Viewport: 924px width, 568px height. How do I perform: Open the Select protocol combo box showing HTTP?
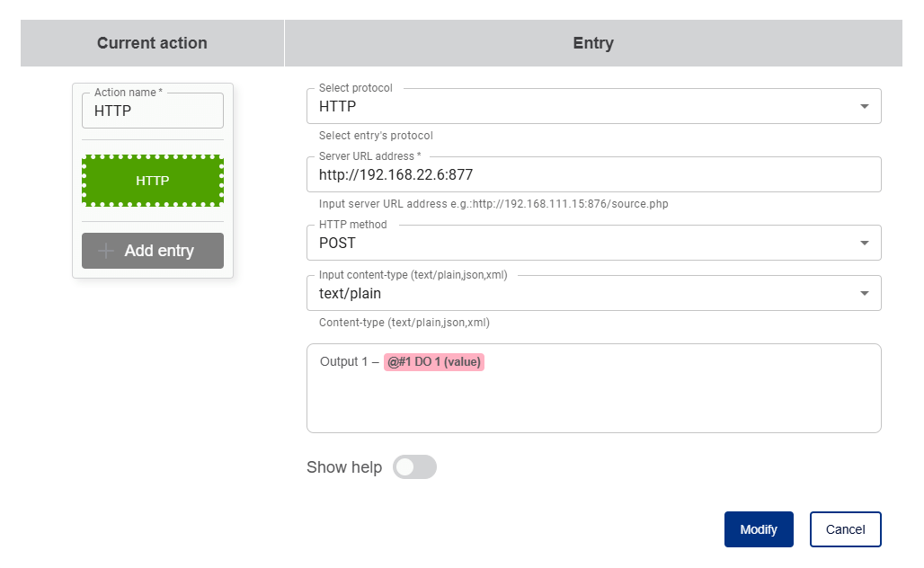tap(575, 106)
